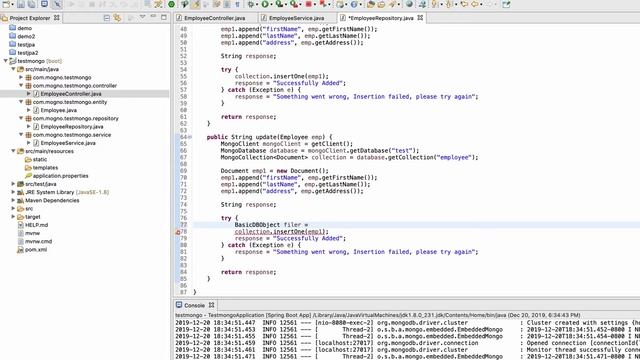Select the EmployeeRepository.java editor tab

point(380,18)
